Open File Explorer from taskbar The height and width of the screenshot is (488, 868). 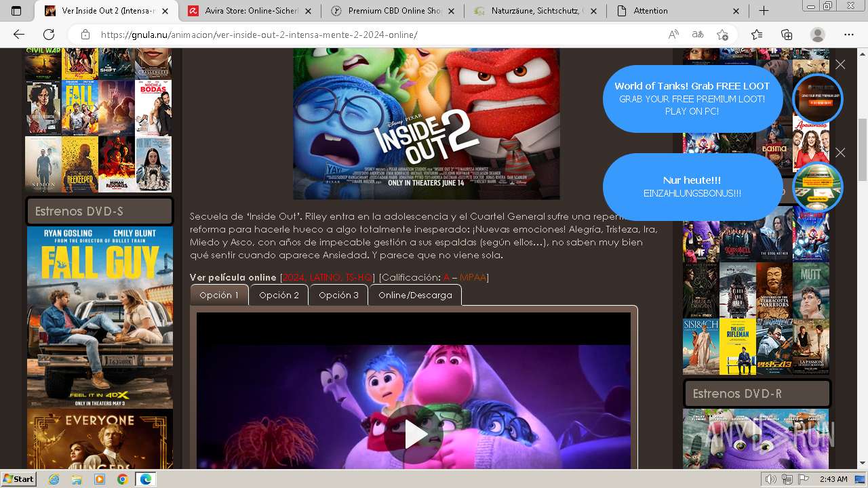(x=77, y=479)
